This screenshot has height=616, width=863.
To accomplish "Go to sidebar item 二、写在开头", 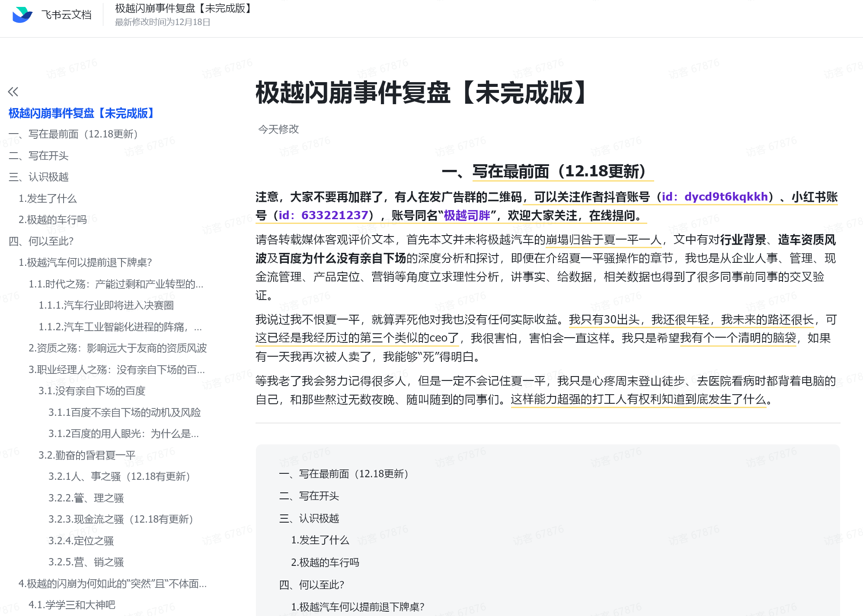I will [x=38, y=156].
